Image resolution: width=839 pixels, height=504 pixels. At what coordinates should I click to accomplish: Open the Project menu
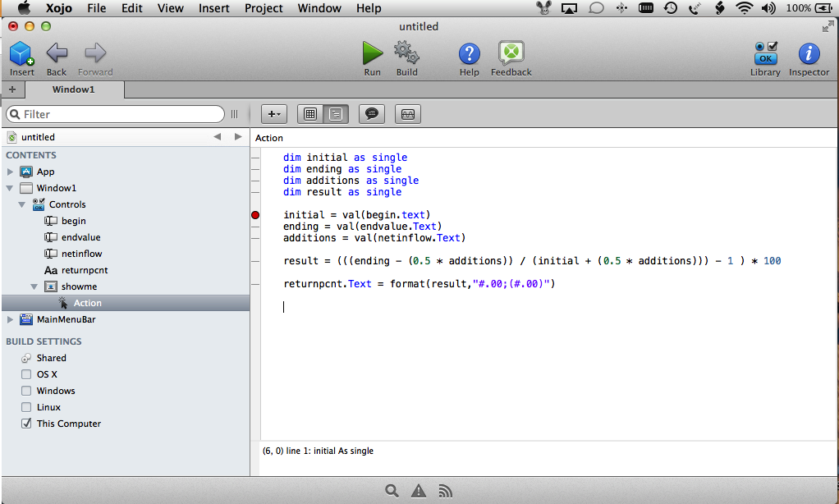[264, 8]
